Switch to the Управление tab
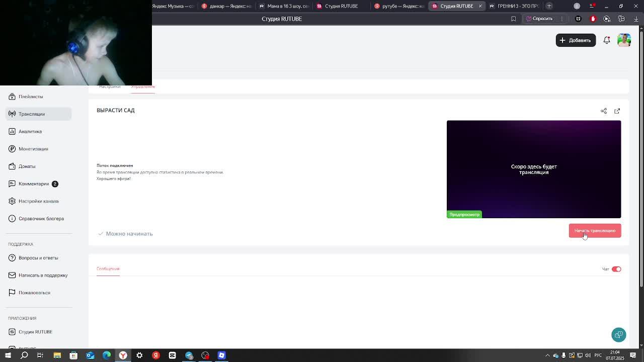The image size is (644, 362). 143,86
